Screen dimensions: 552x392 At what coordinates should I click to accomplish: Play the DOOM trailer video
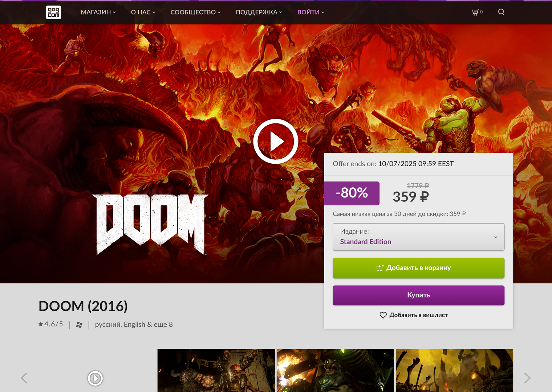tap(276, 141)
